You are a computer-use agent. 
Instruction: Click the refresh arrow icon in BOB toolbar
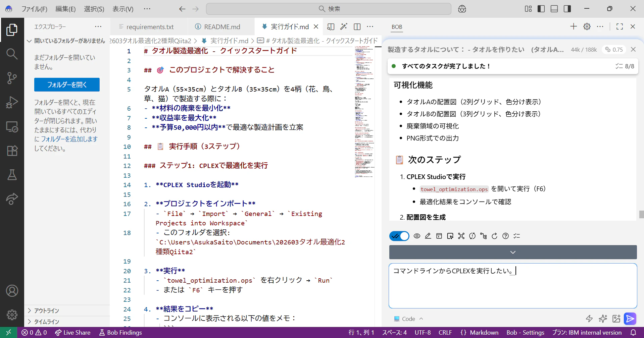pos(494,236)
